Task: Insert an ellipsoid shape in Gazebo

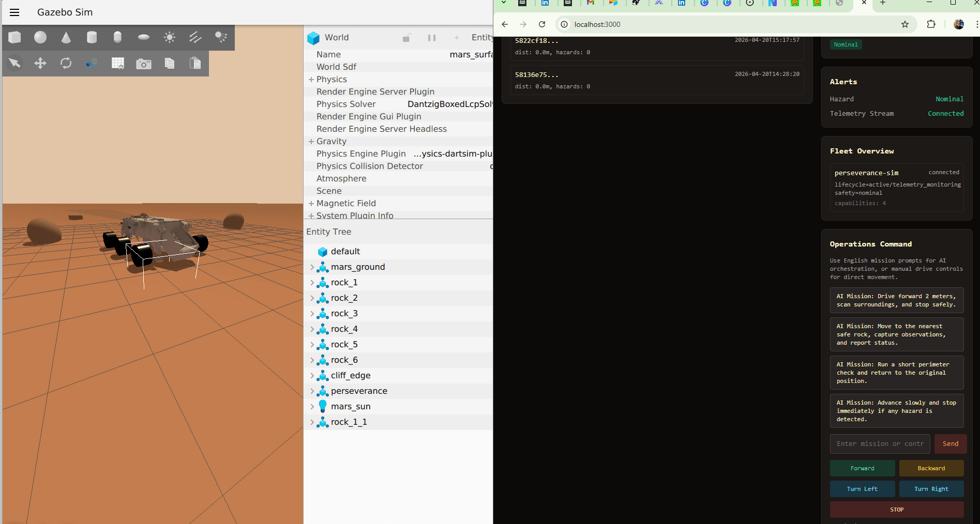Action: (144, 37)
